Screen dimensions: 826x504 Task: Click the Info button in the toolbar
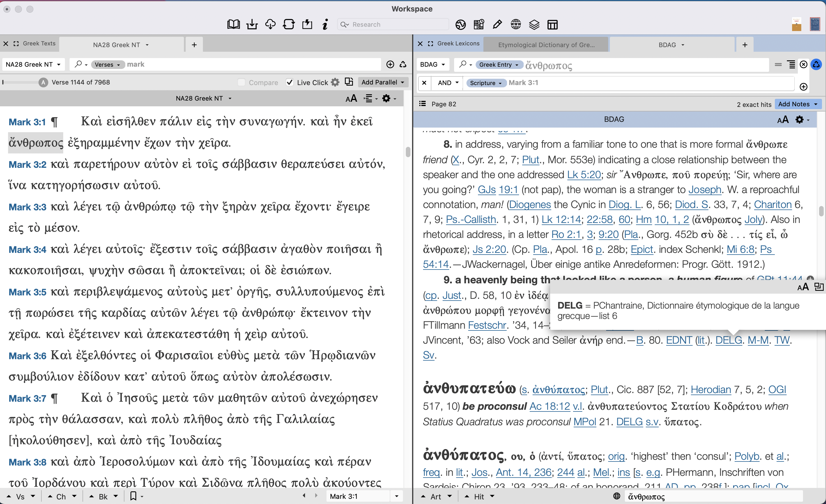[324, 24]
